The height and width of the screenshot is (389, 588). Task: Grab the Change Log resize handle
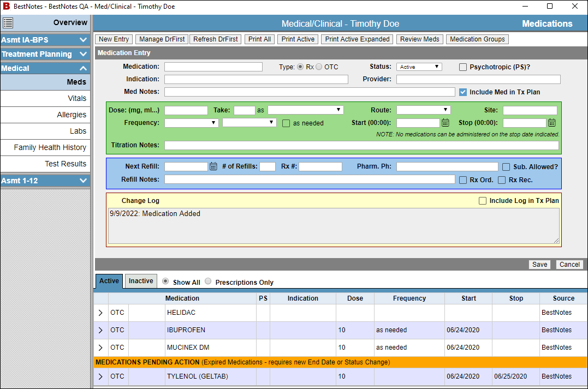click(x=556, y=241)
